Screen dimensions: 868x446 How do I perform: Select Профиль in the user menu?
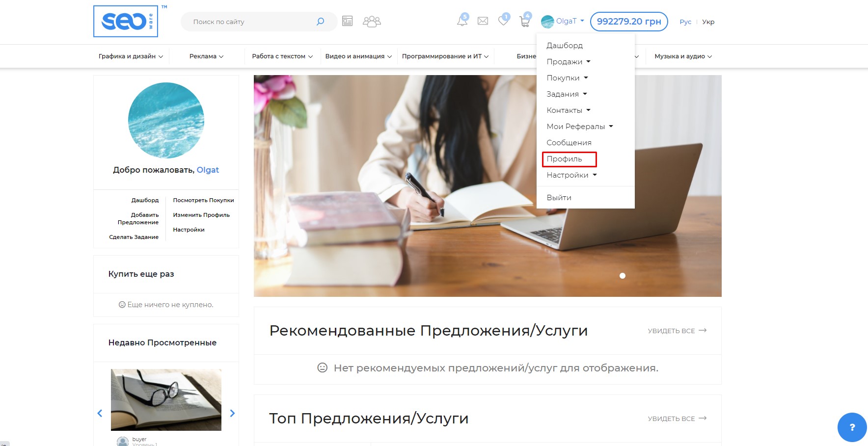[565, 159]
